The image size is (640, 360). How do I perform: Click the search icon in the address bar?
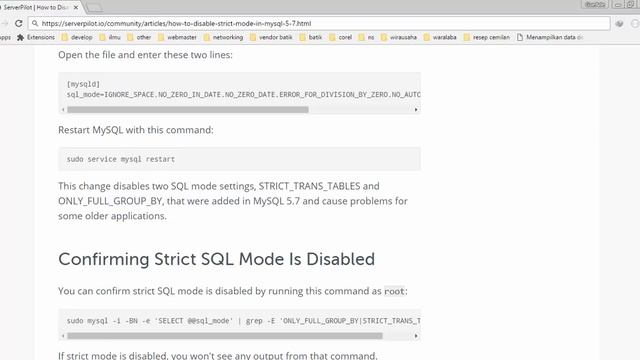click(x=35, y=24)
